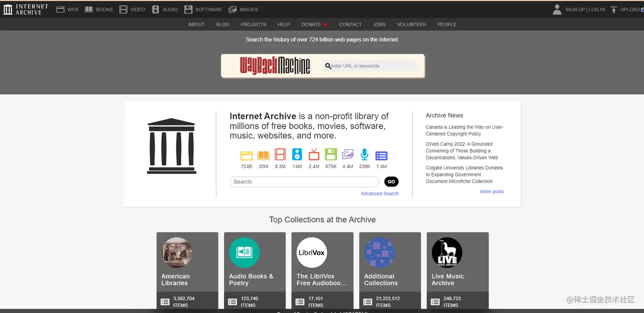Read the Canada User-Centered Copyright Policy post
Screen dimensions: 644x313
(x=465, y=130)
